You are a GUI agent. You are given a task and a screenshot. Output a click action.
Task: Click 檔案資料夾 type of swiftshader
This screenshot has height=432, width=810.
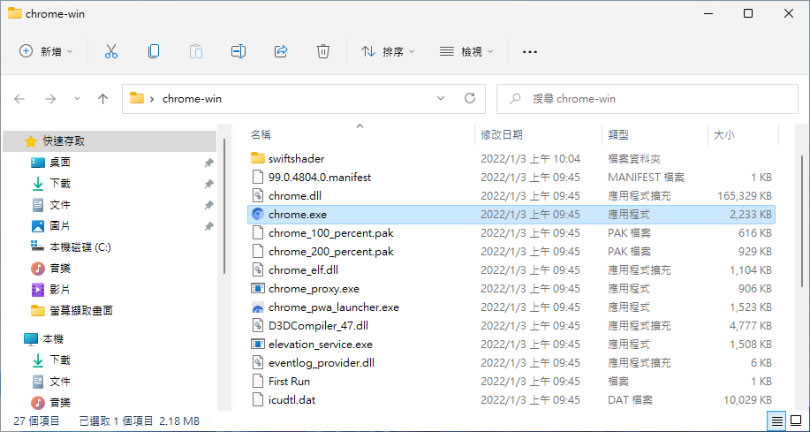coord(634,159)
